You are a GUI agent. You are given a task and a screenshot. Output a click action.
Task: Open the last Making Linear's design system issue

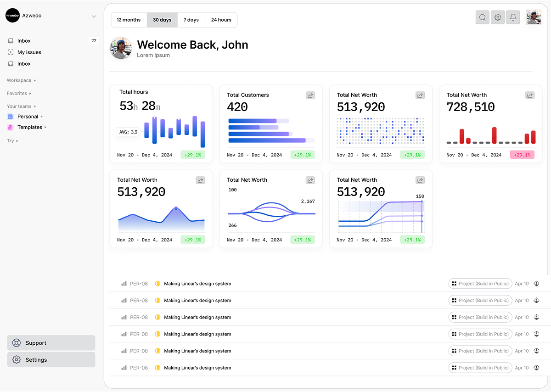click(197, 368)
